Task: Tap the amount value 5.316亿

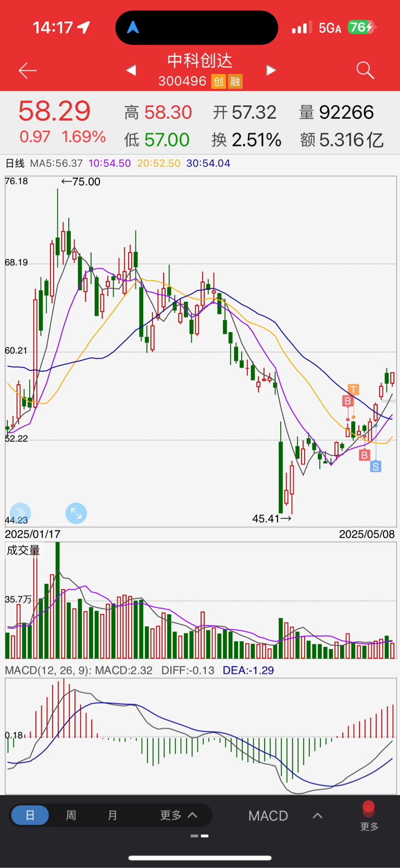Action: [x=352, y=140]
